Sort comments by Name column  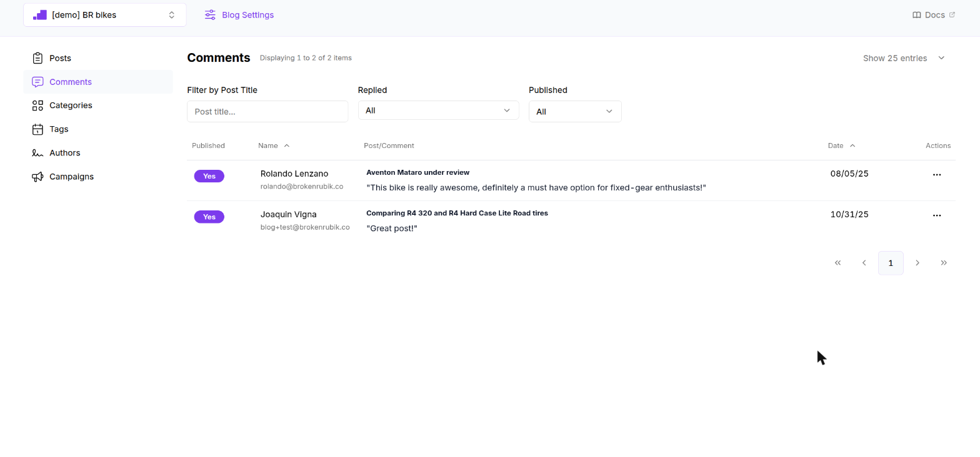tap(274, 145)
